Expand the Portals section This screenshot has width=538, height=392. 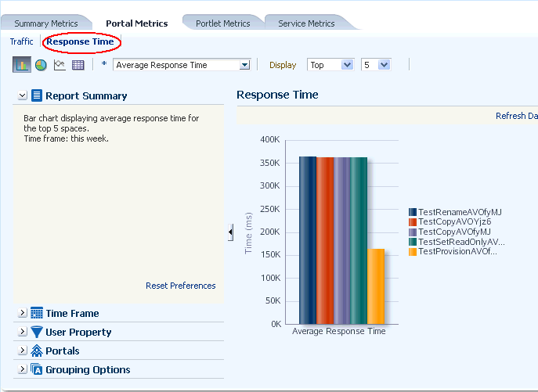23,351
